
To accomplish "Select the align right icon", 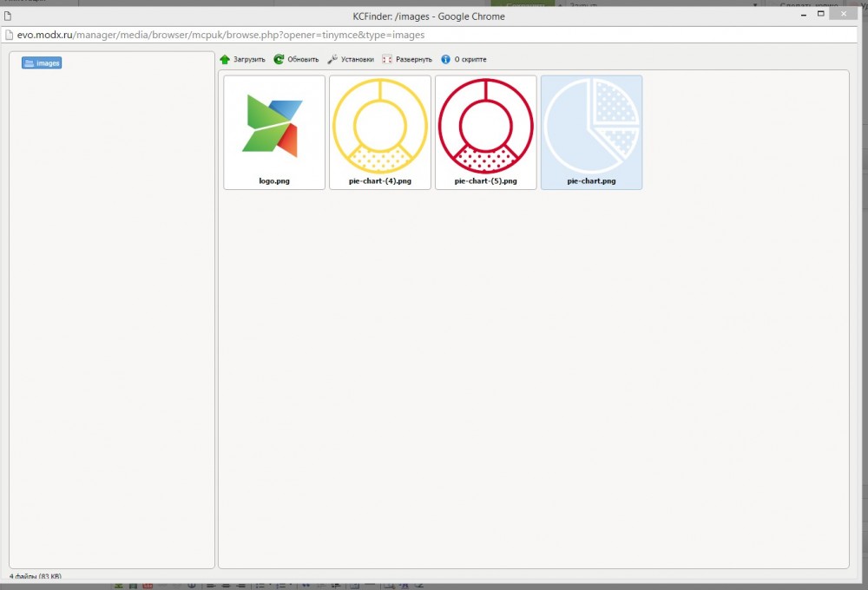I will (241, 585).
